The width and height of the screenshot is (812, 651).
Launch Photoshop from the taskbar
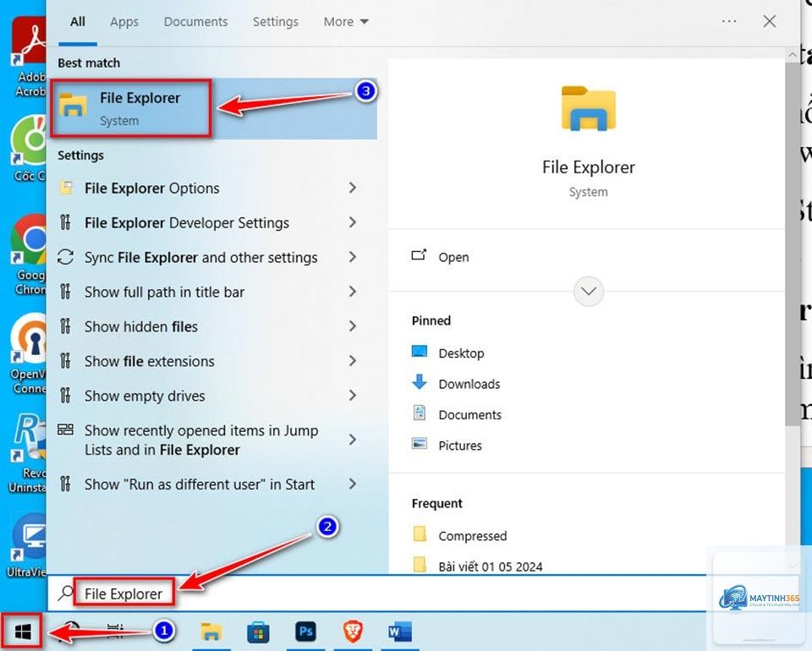[x=305, y=632]
